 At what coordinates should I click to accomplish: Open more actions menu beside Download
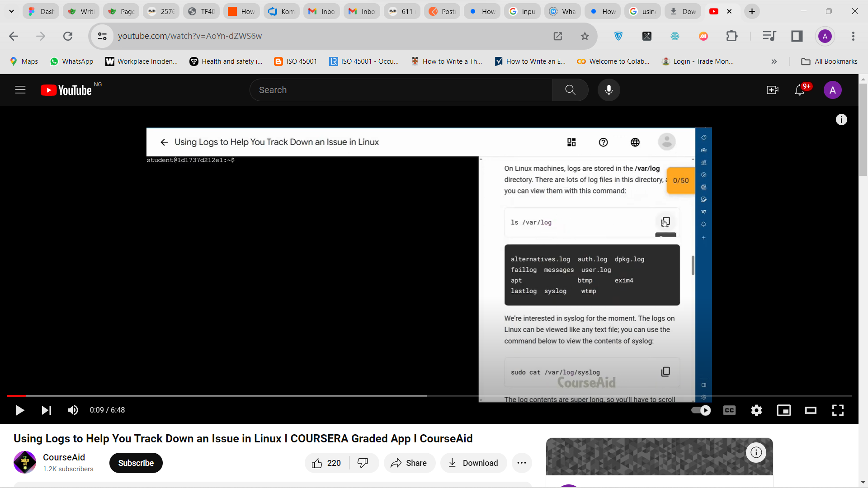click(x=521, y=463)
